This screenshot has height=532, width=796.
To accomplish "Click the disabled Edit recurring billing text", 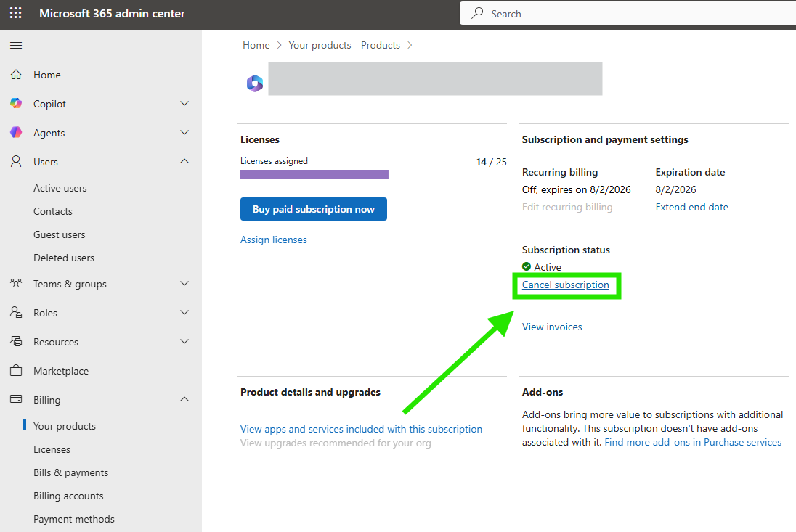I will pyautogui.click(x=567, y=207).
